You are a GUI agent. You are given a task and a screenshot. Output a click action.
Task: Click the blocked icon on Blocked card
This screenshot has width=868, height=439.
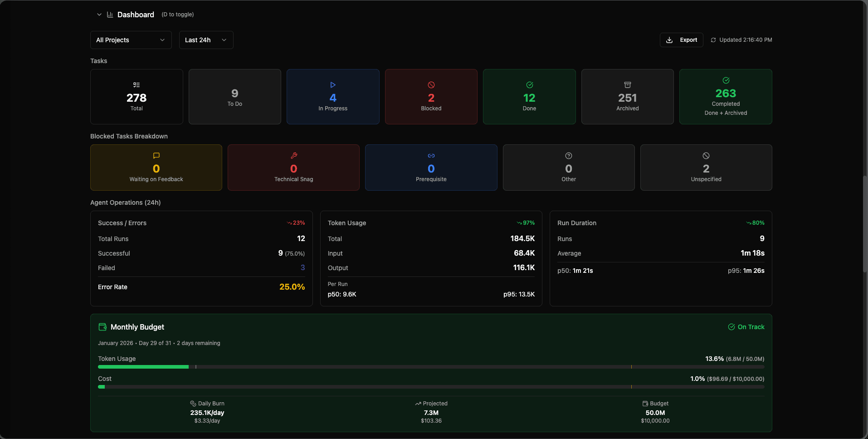(x=431, y=85)
